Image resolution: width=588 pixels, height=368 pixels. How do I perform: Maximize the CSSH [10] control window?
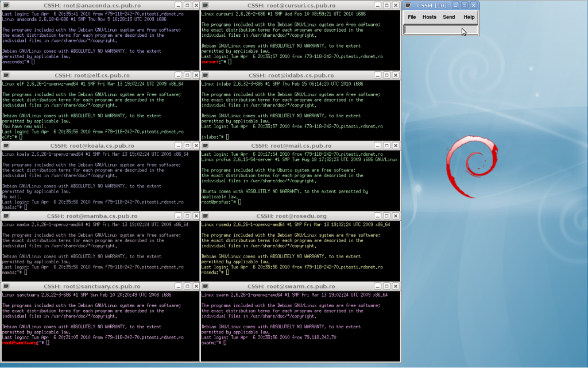(464, 5)
